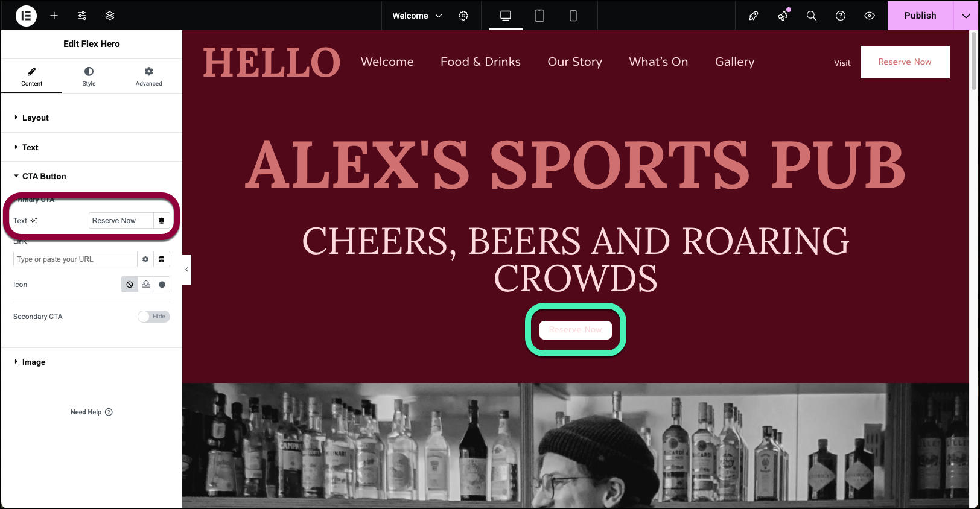Screen dimensions: 980x509
Task: Switch to mobile preview mode
Action: (x=573, y=16)
